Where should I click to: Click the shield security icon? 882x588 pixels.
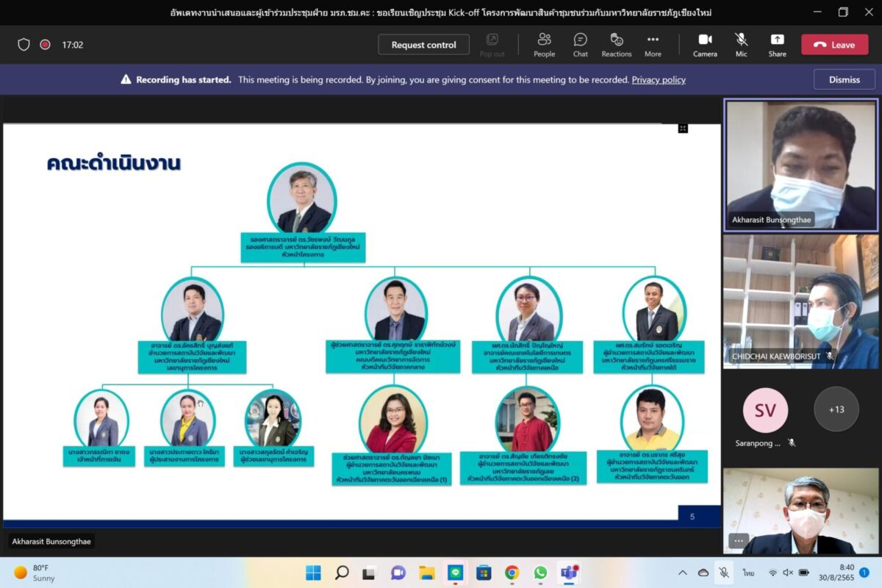(24, 45)
